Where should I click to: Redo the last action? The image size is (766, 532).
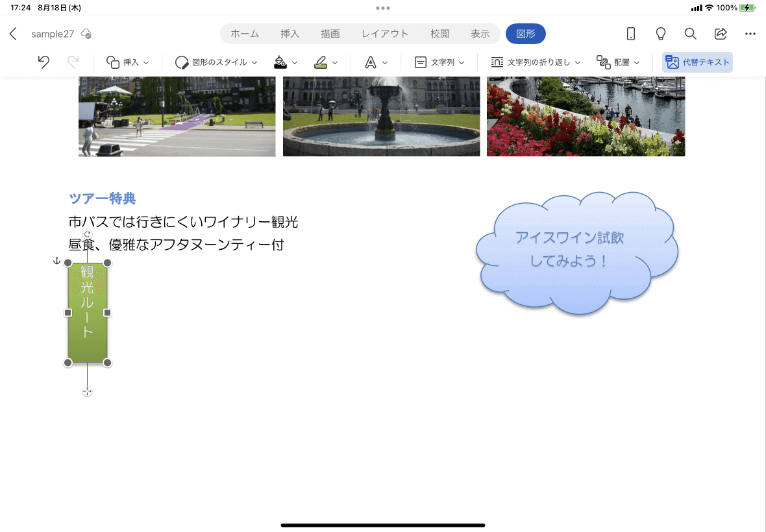click(73, 62)
